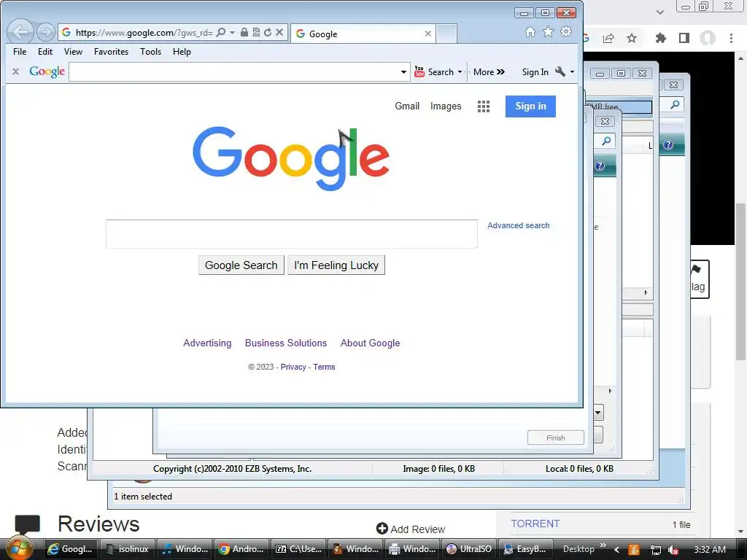Click the network tray icon
This screenshot has height=560, width=747.
click(x=656, y=550)
